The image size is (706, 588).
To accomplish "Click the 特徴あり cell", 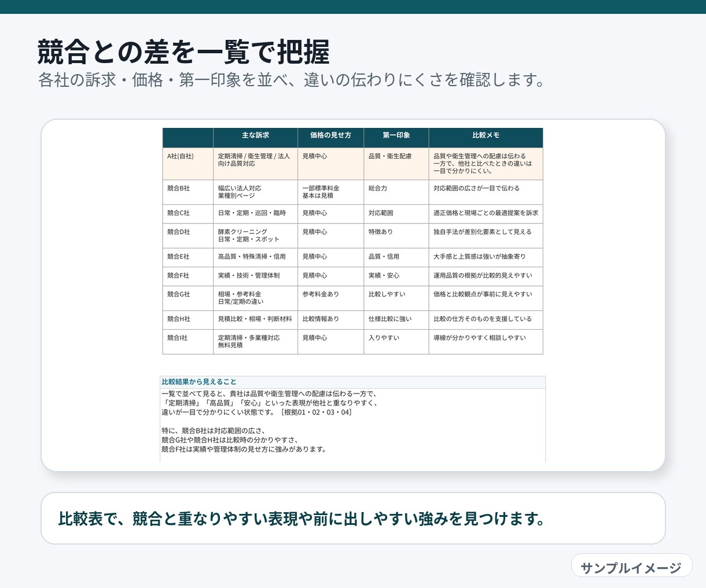I will [396, 236].
